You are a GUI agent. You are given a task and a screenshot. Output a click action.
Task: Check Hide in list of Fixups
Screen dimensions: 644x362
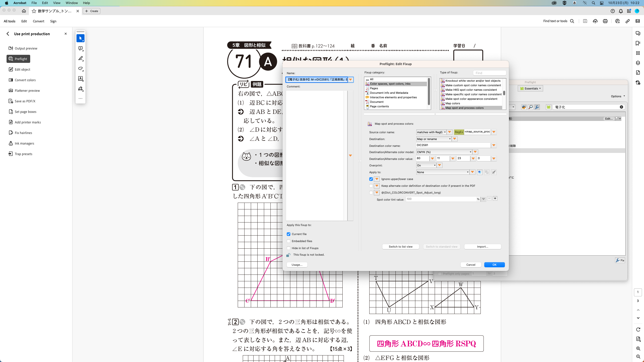click(289, 248)
